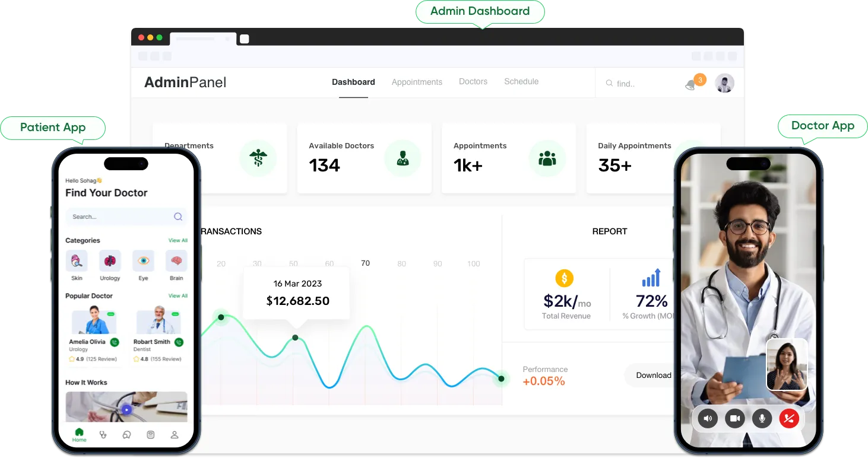Click the red end call button
The height and width of the screenshot is (458, 868).
pyautogui.click(x=789, y=418)
